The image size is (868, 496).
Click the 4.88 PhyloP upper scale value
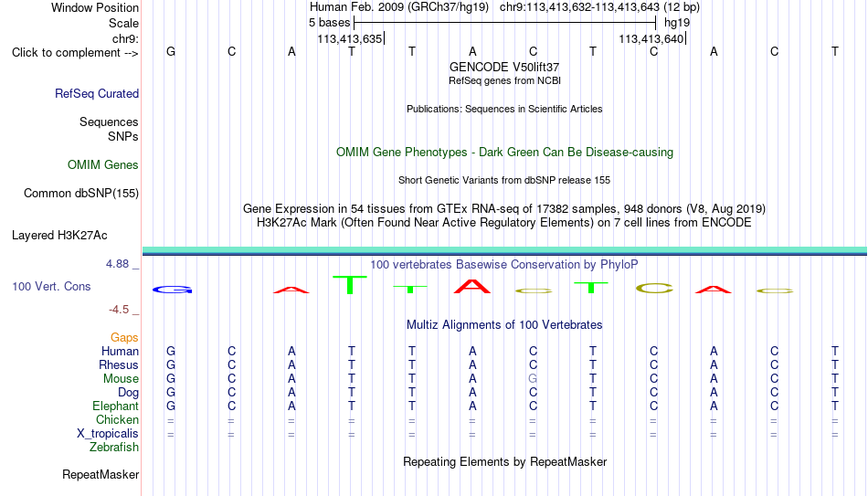pos(117,264)
